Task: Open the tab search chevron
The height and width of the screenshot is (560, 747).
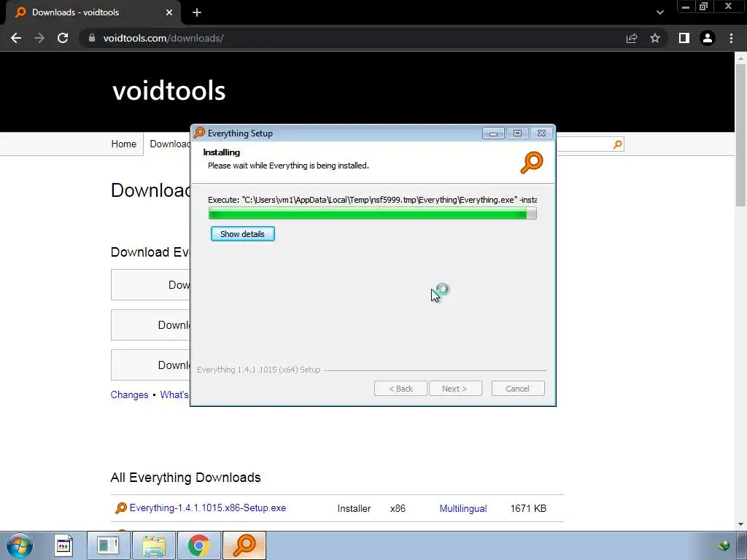Action: [x=659, y=13]
